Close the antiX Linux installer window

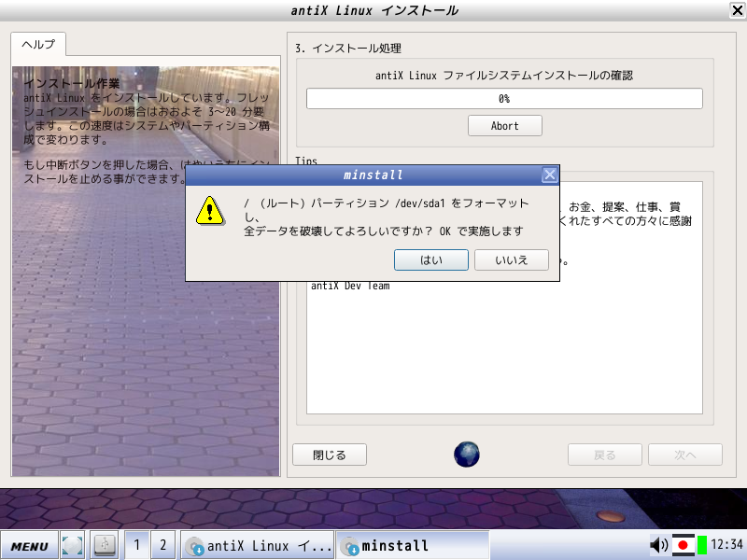[737, 10]
